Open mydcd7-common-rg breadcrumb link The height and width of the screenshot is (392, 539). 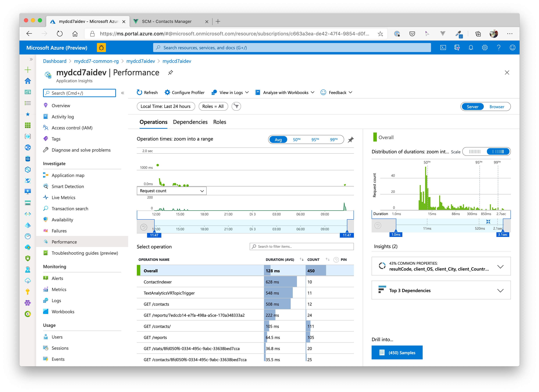[x=96, y=61]
